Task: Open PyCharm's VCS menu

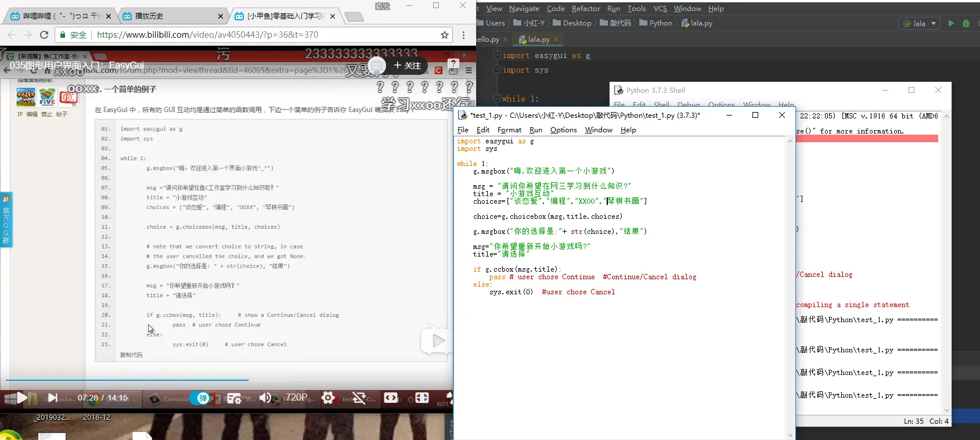Action: click(660, 9)
